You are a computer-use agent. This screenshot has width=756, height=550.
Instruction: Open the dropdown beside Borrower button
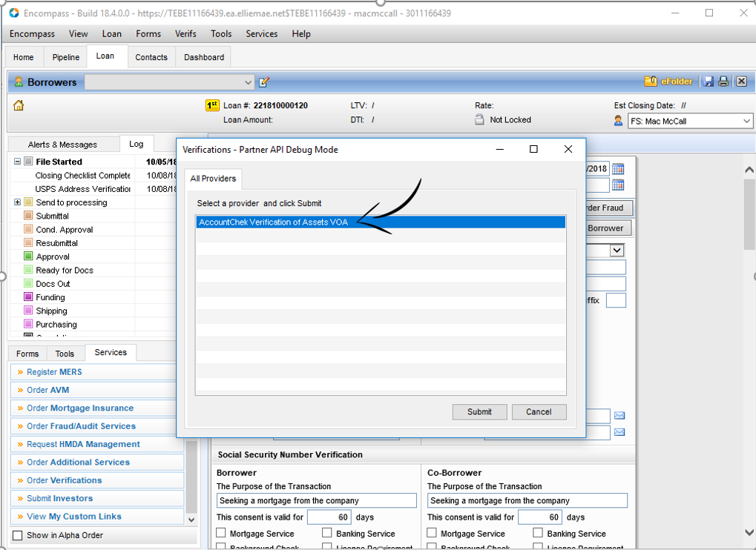coord(617,251)
